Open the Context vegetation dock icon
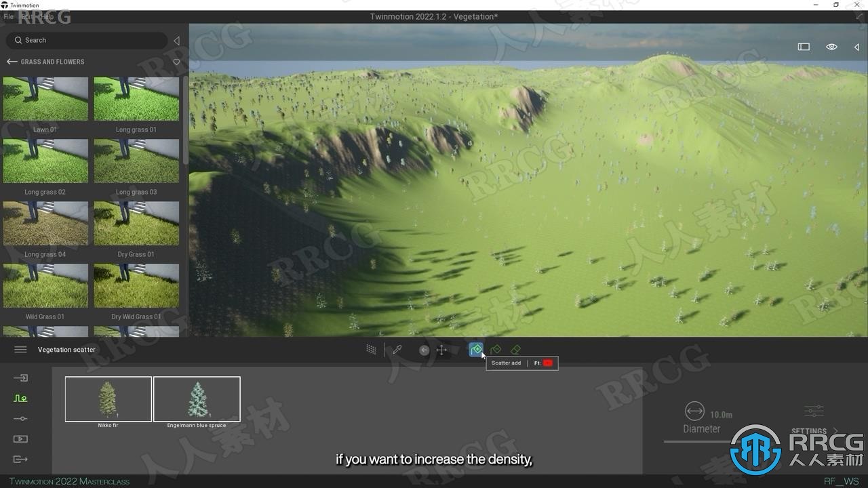The width and height of the screenshot is (868, 488). click(x=20, y=398)
